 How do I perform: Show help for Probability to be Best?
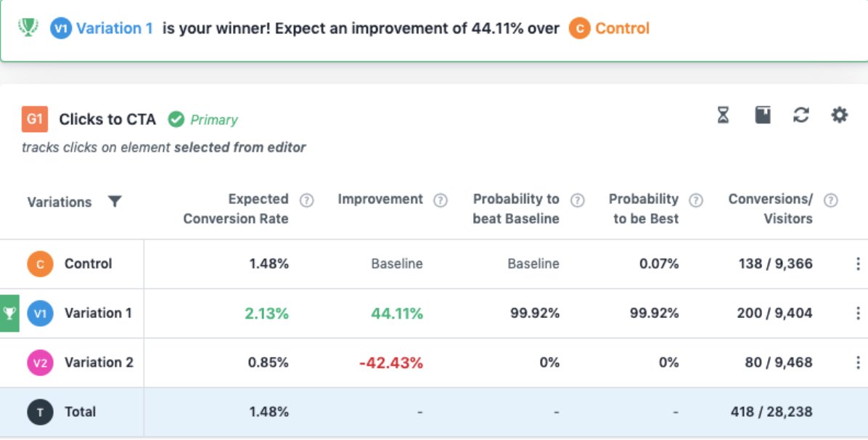696,200
